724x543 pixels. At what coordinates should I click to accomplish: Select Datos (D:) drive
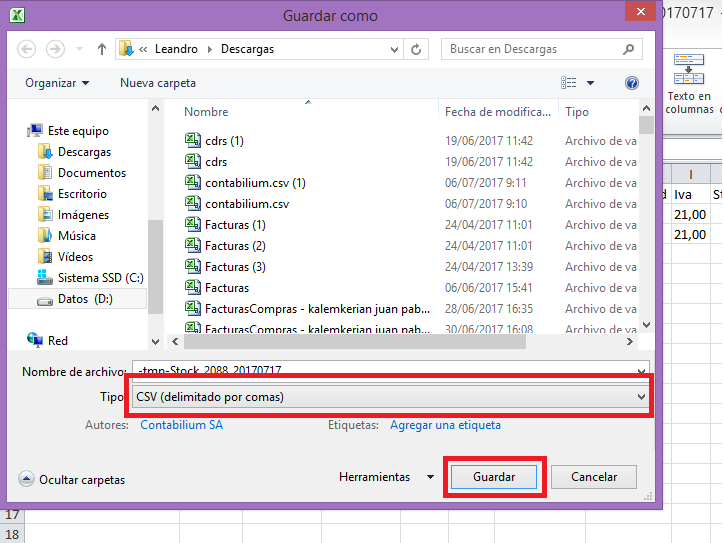pos(85,299)
